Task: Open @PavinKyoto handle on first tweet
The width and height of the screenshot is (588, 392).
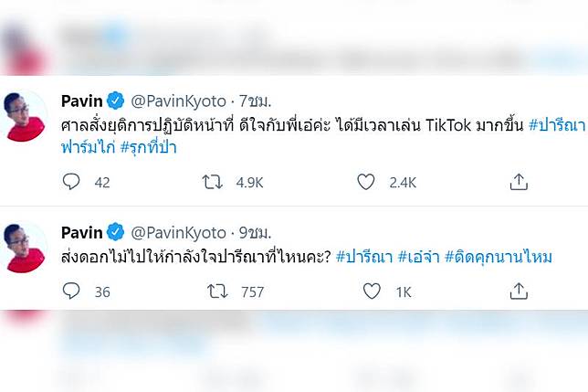Action: pyautogui.click(x=179, y=99)
